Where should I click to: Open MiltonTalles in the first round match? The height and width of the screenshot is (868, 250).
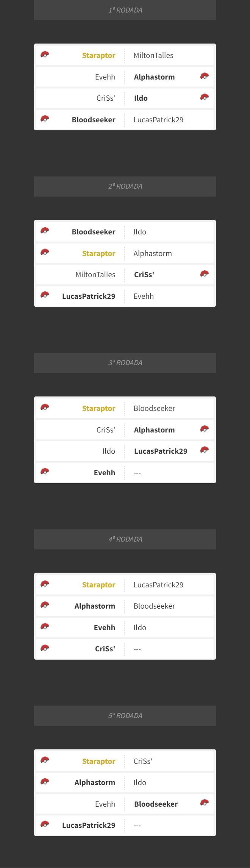(x=153, y=55)
